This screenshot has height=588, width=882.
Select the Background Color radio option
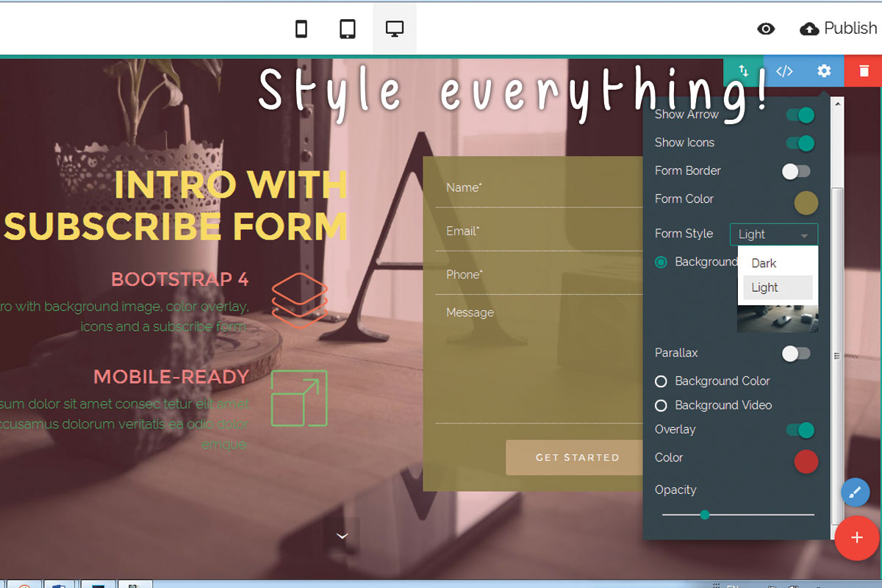[661, 381]
